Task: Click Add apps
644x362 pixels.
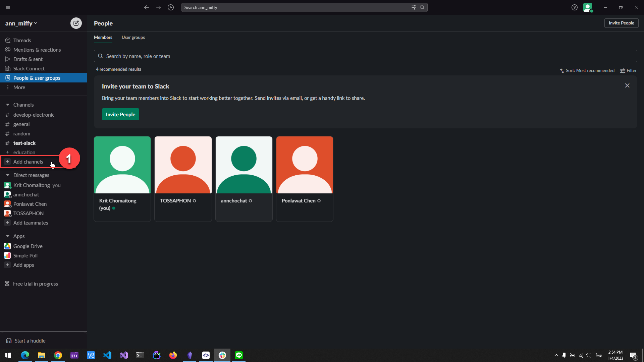Action: pos(44,265)
